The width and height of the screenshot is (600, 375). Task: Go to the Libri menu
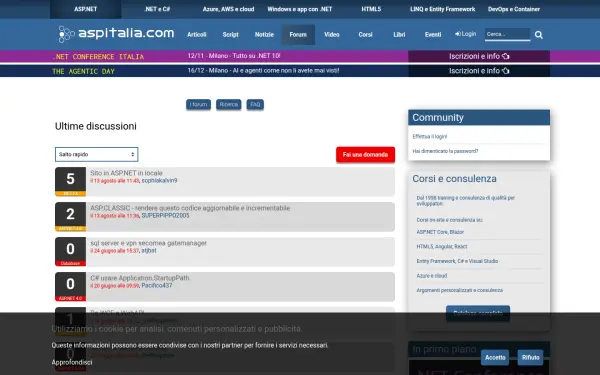[399, 34]
